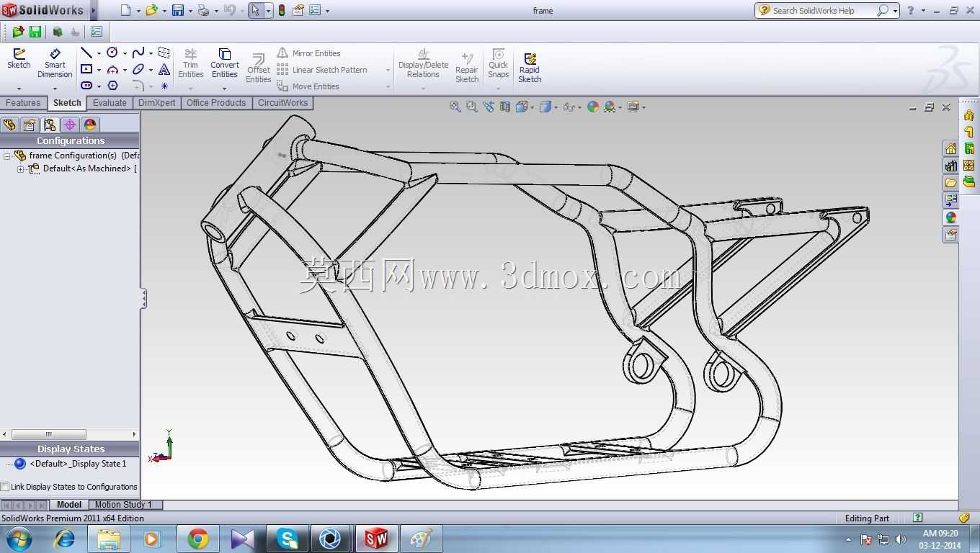Select the Smart Dimension tool

(55, 63)
